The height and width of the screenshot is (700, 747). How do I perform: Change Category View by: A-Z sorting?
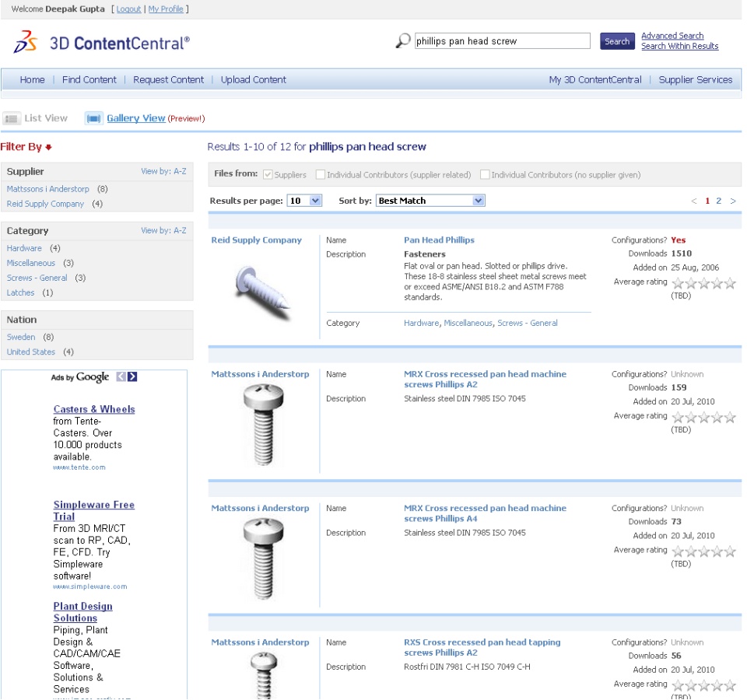pos(163,230)
